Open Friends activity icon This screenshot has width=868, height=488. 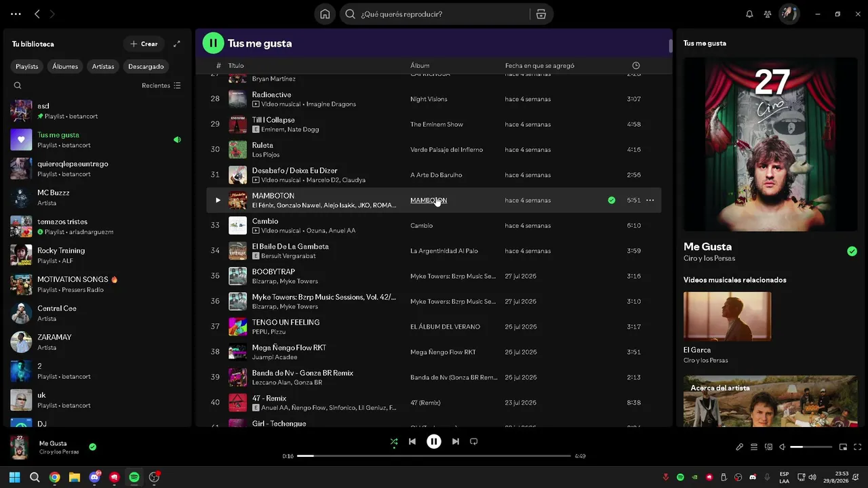tap(768, 14)
